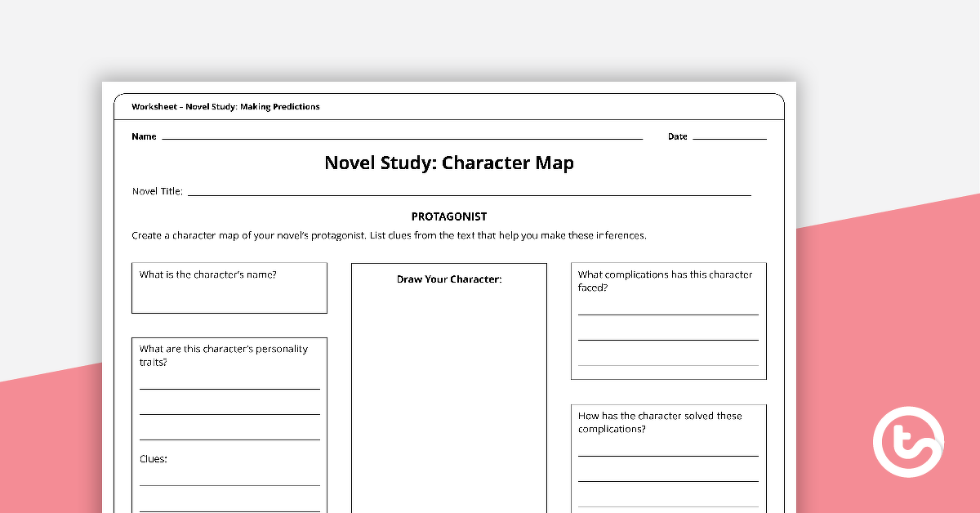Toggle the PROTAGONIST heading selection
Screen dimensions: 980x513
[x=448, y=216]
